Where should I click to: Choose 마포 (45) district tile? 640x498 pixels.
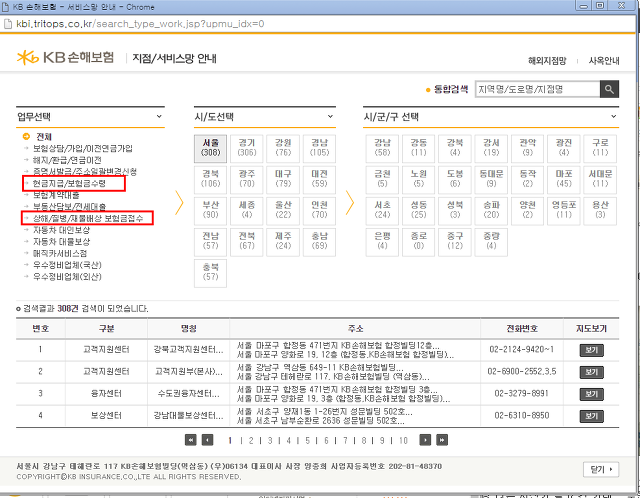pyautogui.click(x=564, y=180)
